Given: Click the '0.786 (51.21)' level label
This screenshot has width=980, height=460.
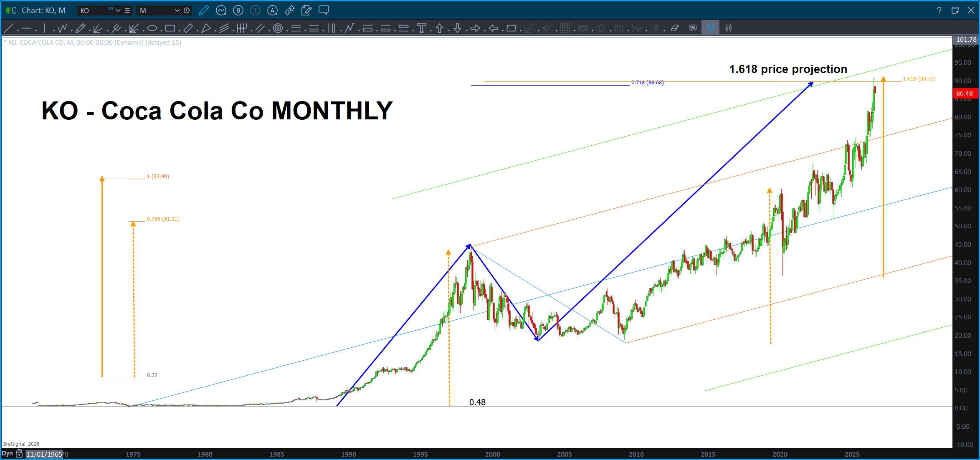Looking at the screenshot, I should click(163, 219).
